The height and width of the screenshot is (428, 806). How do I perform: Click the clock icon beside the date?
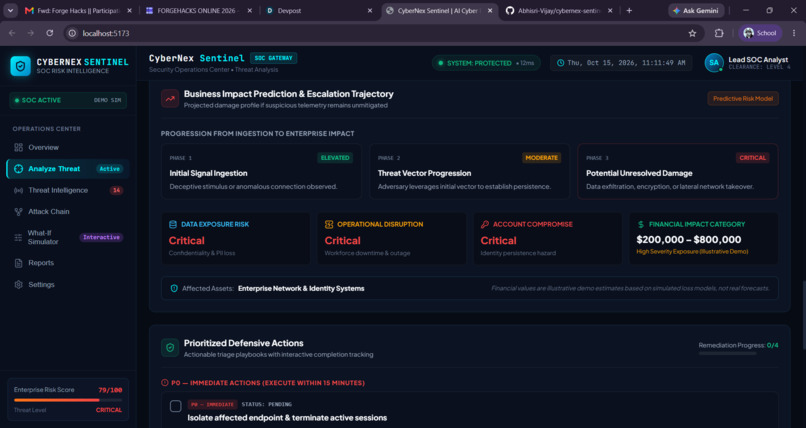click(561, 63)
